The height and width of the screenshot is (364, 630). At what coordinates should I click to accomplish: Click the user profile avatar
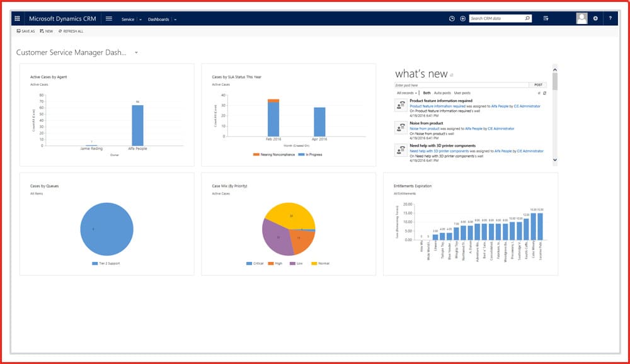pyautogui.click(x=581, y=19)
